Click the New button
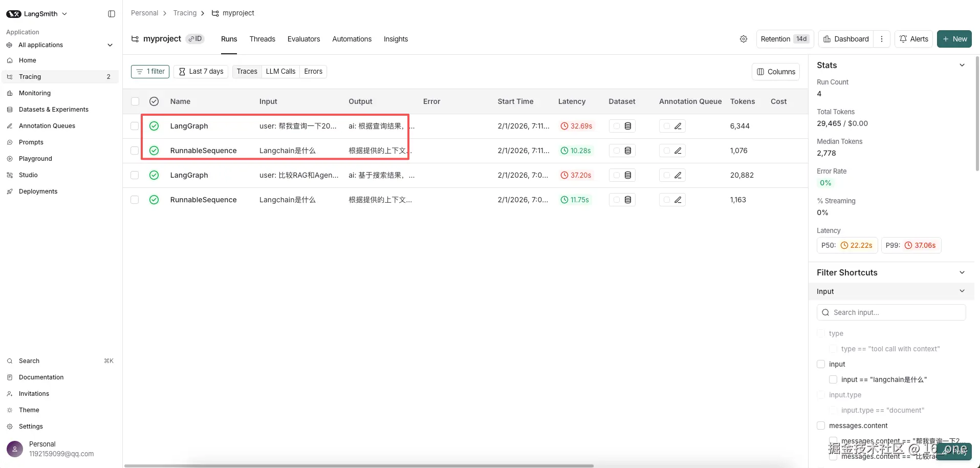This screenshot has height=468, width=980. coord(954,39)
